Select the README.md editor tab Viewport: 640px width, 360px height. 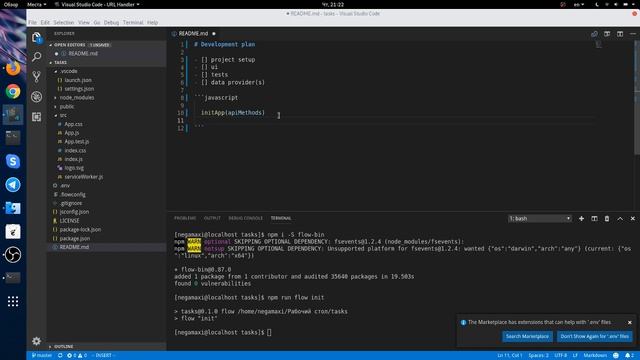(x=194, y=33)
